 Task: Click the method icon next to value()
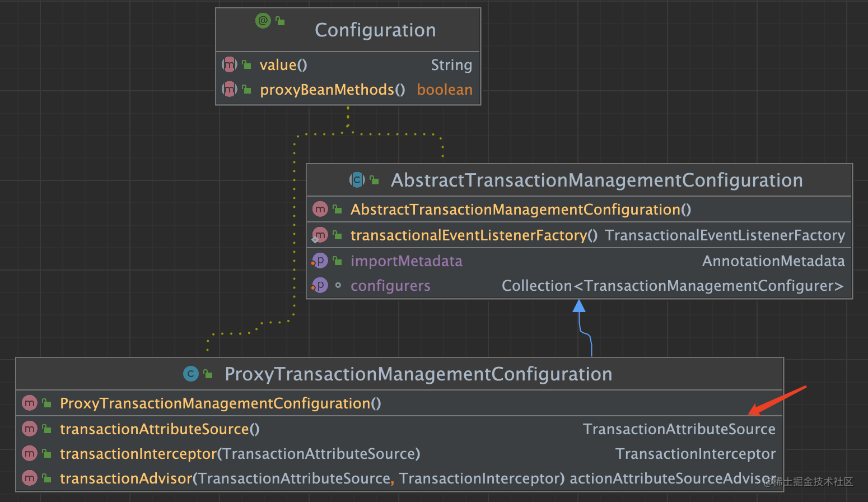point(230,64)
